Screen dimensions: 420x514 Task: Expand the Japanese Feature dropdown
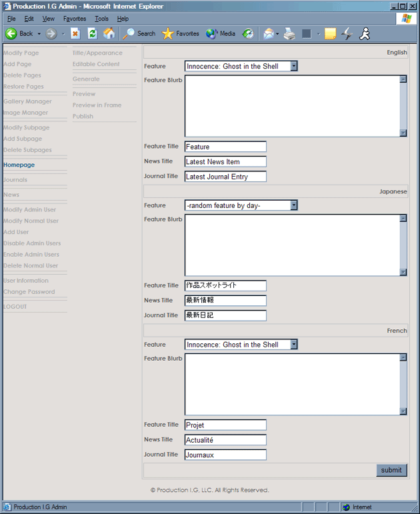point(294,205)
